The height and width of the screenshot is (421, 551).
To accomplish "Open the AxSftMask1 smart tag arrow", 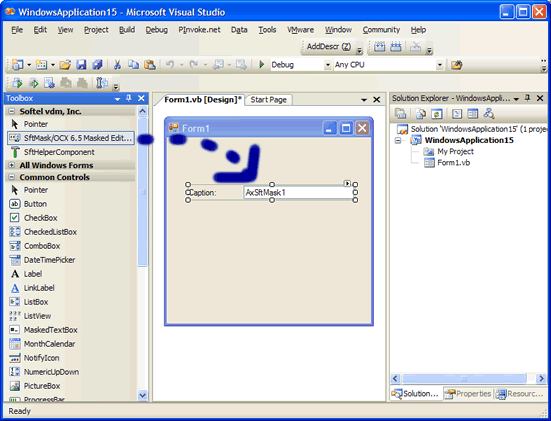I will pos(347,183).
